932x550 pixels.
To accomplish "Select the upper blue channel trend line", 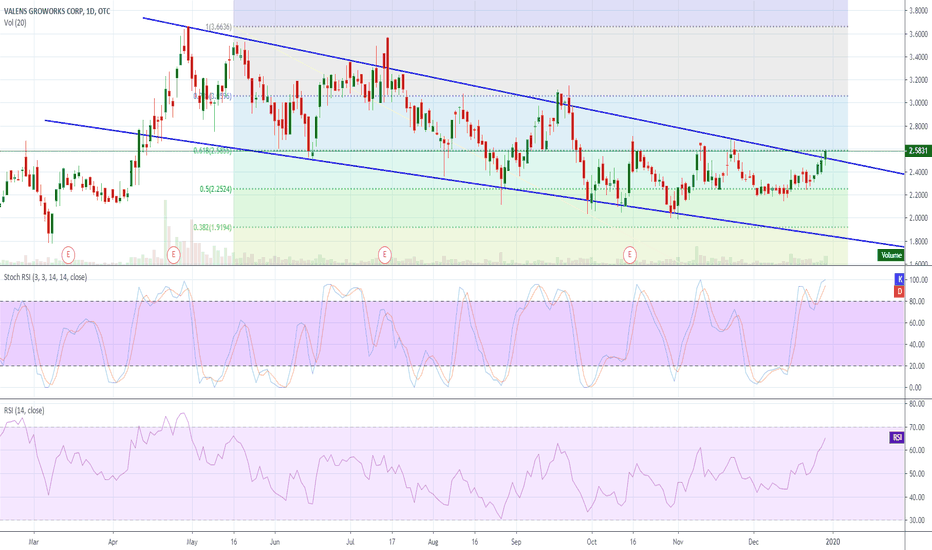I will [523, 96].
